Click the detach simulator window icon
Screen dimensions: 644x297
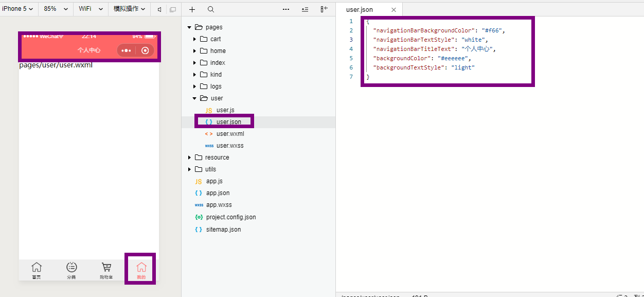(x=172, y=9)
